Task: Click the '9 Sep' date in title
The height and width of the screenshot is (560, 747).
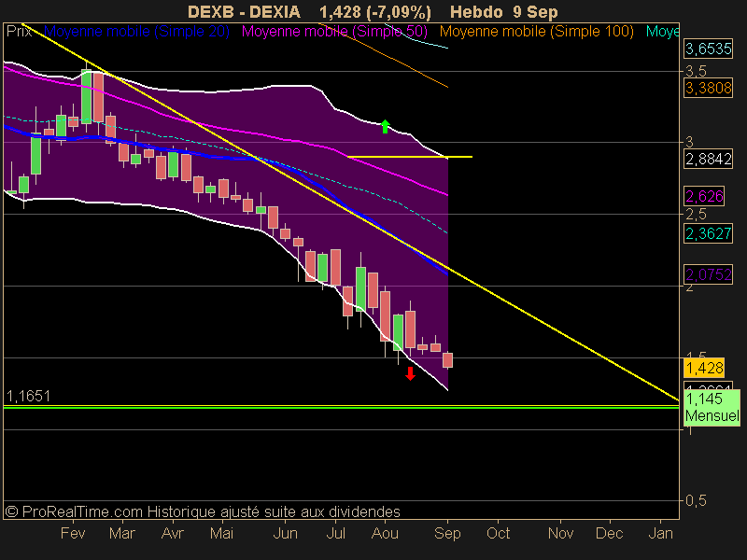Action: coord(535,11)
